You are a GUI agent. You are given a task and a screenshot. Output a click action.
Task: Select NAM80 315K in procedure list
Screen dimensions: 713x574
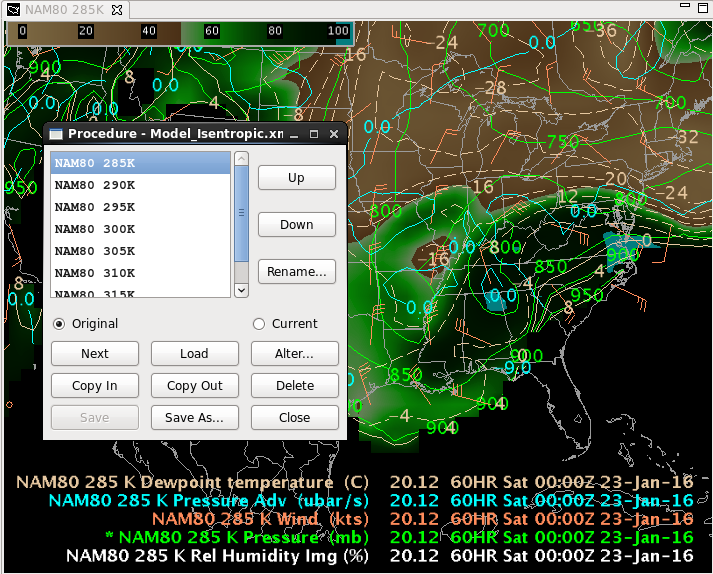point(141,291)
